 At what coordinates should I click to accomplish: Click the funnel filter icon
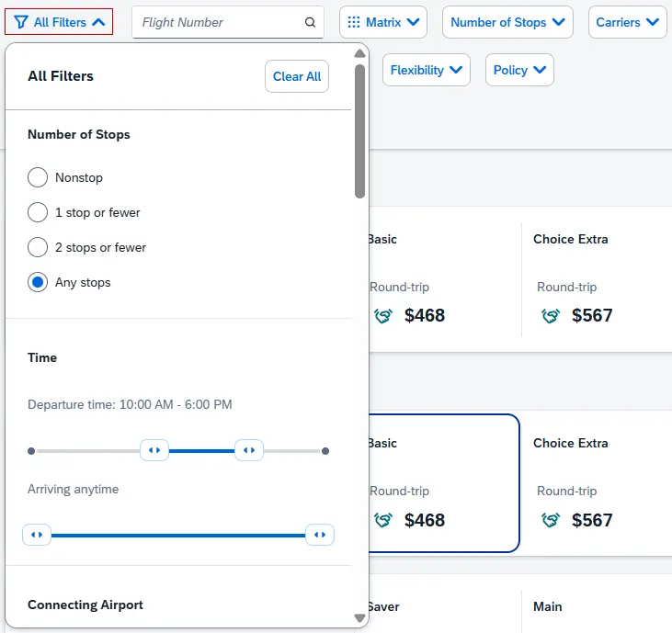click(20, 22)
